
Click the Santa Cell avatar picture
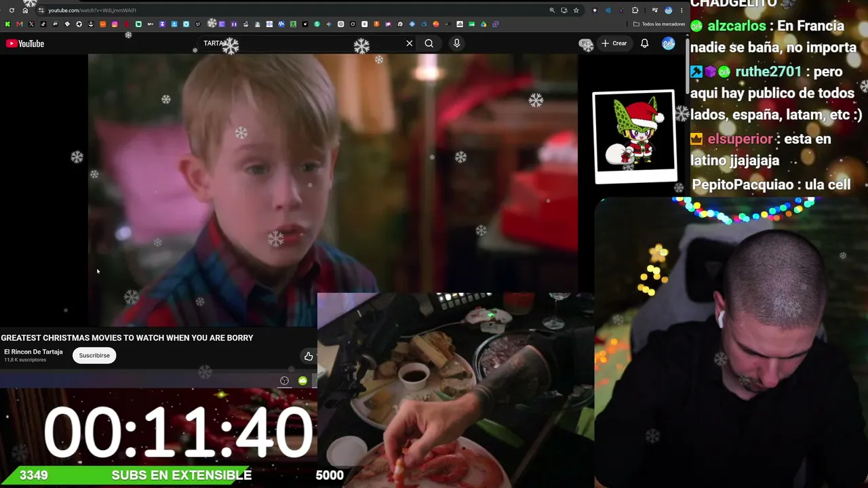click(x=634, y=137)
